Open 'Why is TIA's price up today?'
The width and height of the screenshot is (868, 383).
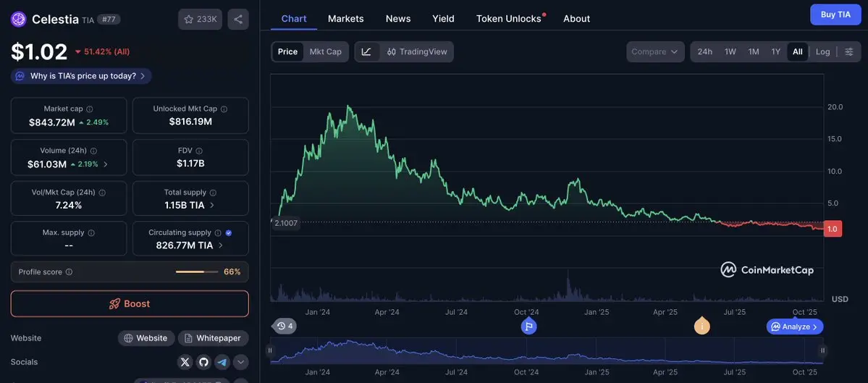click(x=81, y=76)
